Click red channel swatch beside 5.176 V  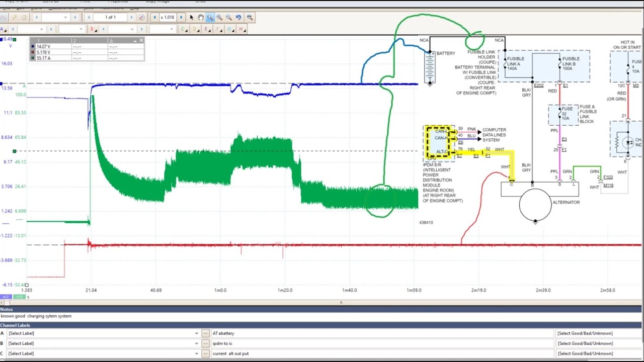[33, 52]
